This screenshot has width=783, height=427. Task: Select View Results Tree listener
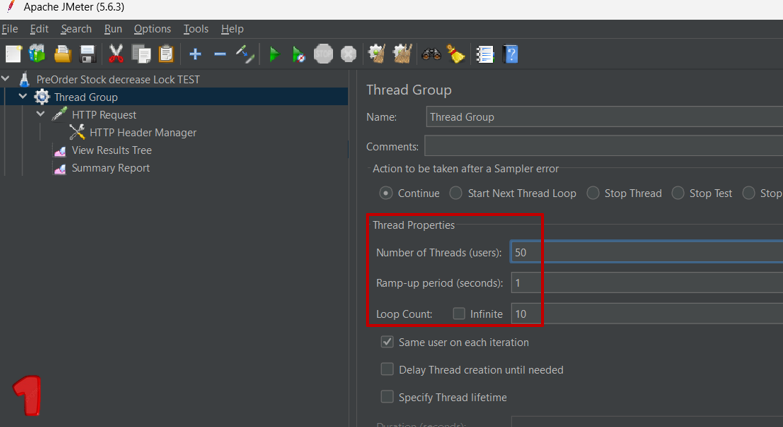click(x=111, y=150)
